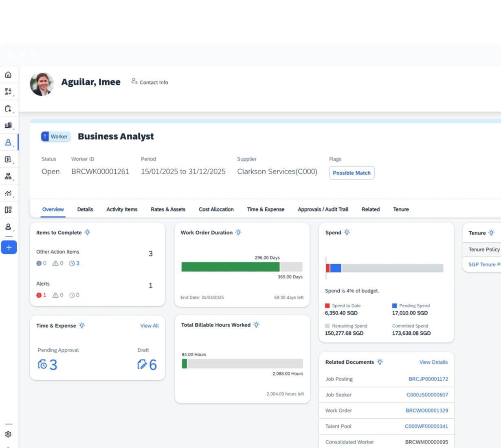
Task: Click Imee Aguilar's profile photo
Action: 42,84
